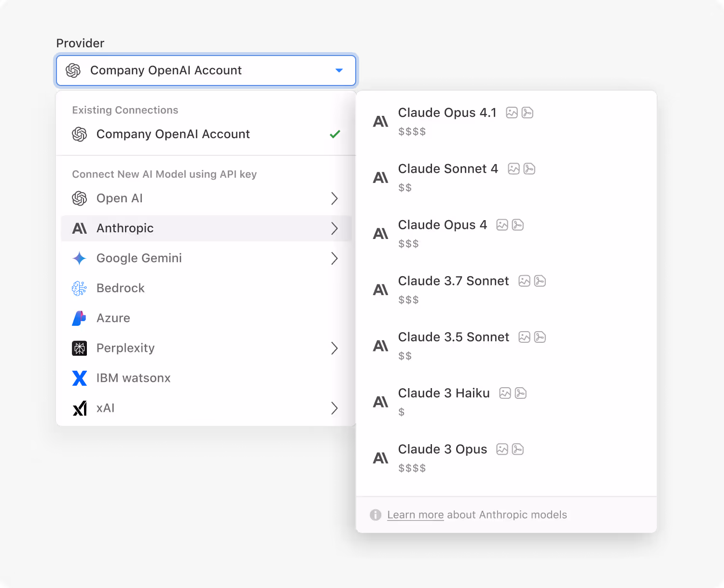Click image support icon for Claude 3.5 Sonnet
Screen dimensions: 724x588
click(x=524, y=337)
